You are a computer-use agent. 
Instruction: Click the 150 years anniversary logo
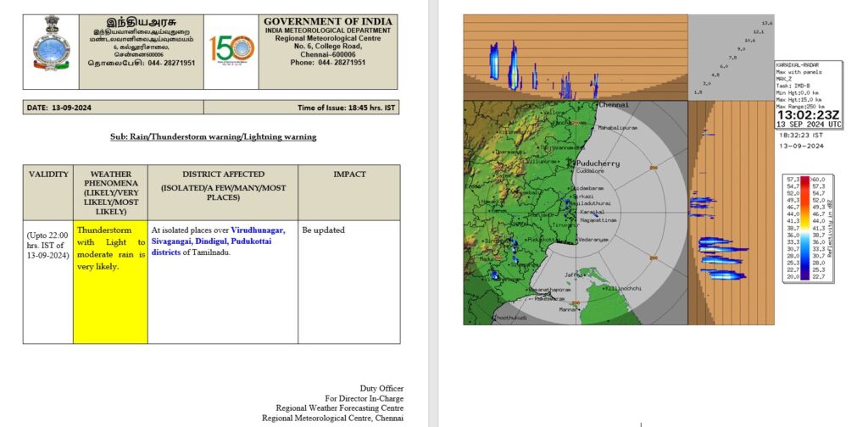(x=231, y=53)
